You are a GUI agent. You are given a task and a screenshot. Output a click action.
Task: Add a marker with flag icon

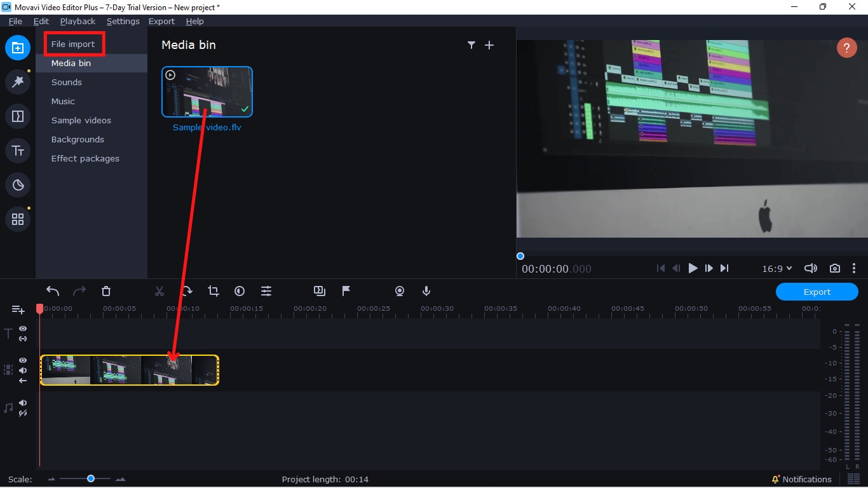(346, 291)
